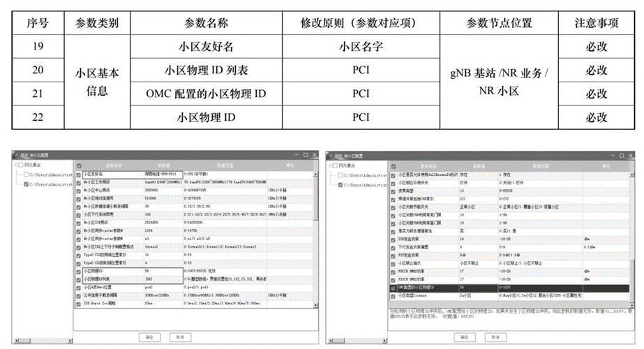The image size is (644, 349).
Task: Click 取消 button in the right dialog
Action: [495, 338]
